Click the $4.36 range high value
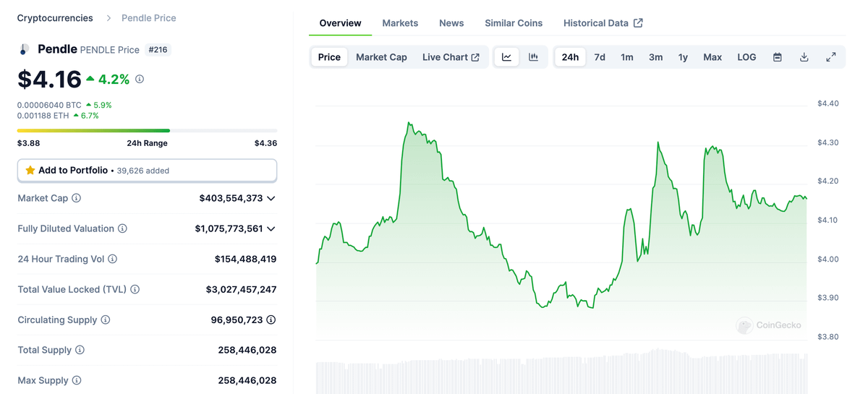Image resolution: width=868 pixels, height=394 pixels. click(x=265, y=143)
